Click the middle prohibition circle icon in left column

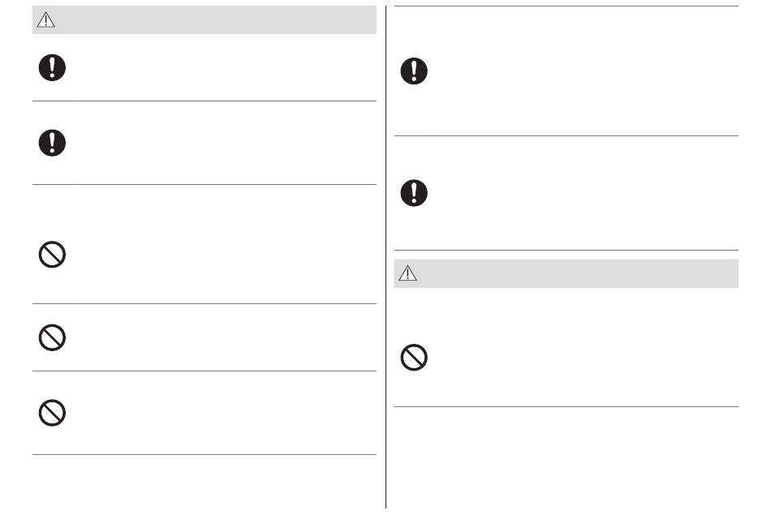pyautogui.click(x=52, y=337)
